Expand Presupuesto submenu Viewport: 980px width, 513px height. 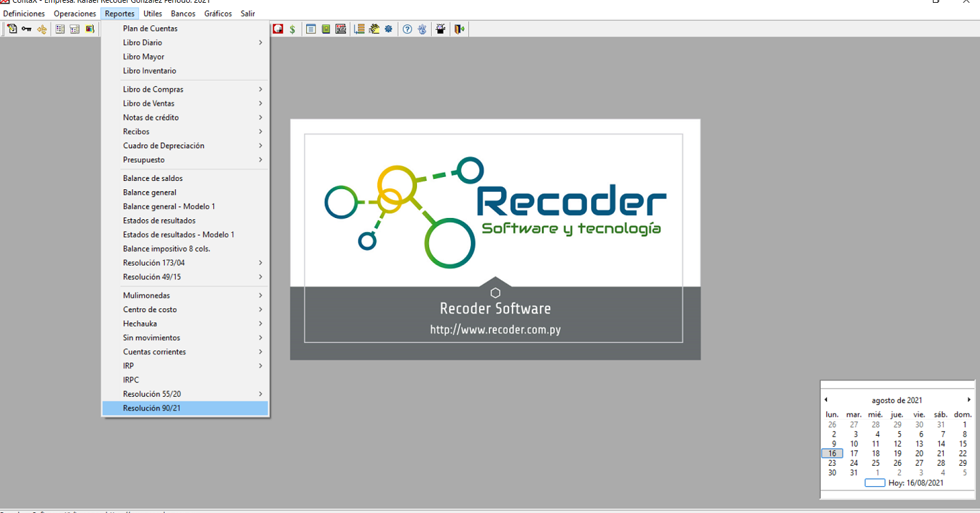pos(185,160)
